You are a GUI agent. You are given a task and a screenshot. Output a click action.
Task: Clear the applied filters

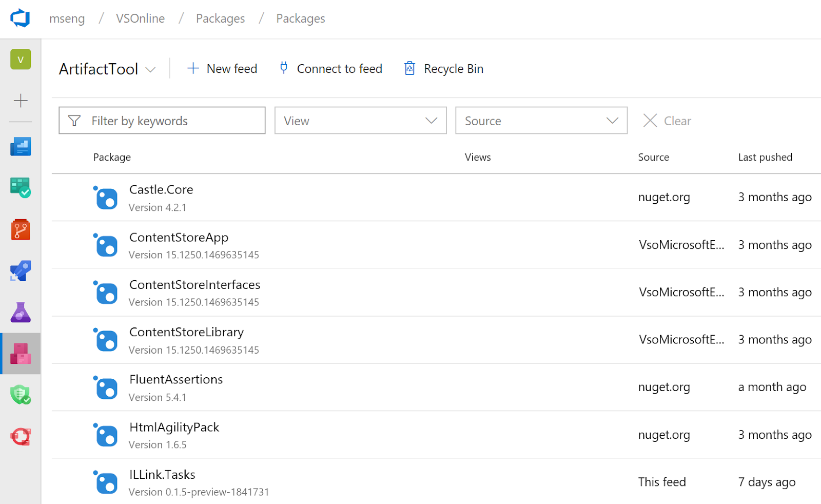click(x=667, y=121)
